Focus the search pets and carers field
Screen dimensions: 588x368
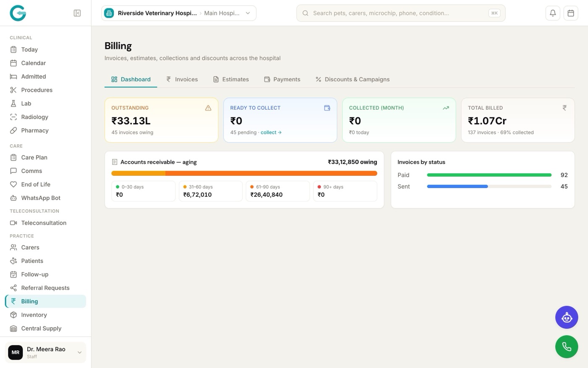click(x=401, y=13)
